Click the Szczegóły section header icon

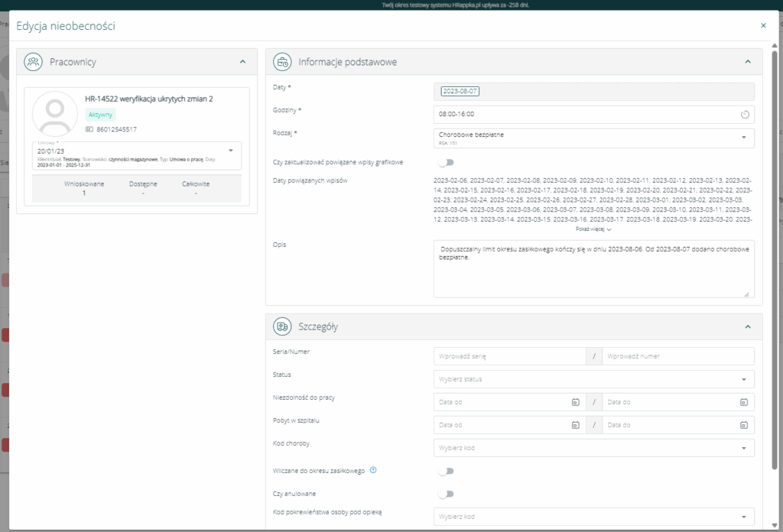[282, 326]
